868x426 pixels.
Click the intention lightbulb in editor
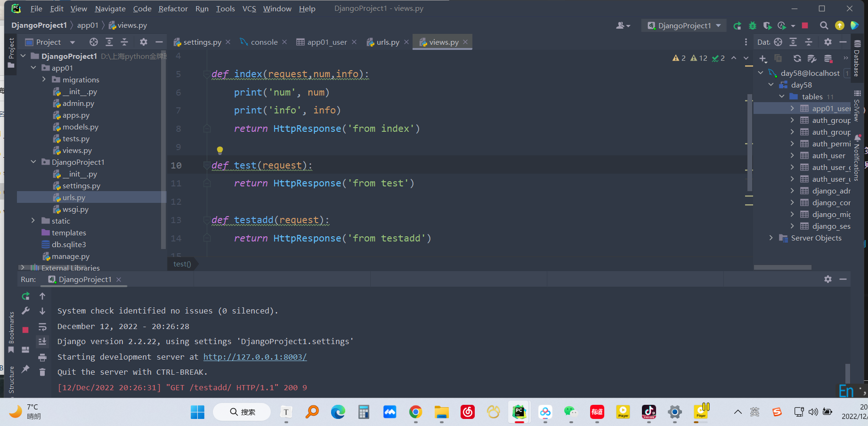click(219, 150)
